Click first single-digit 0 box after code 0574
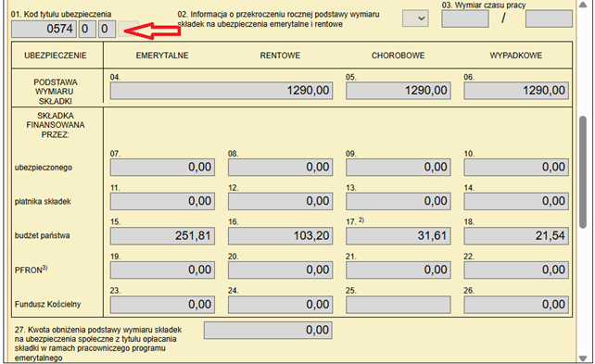 87,29
